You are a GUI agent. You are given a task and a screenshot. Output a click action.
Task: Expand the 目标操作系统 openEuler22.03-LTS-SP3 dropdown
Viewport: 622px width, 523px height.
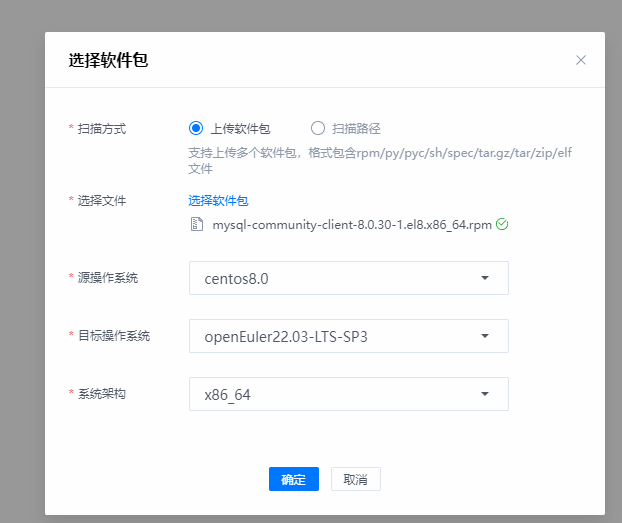[348, 336]
